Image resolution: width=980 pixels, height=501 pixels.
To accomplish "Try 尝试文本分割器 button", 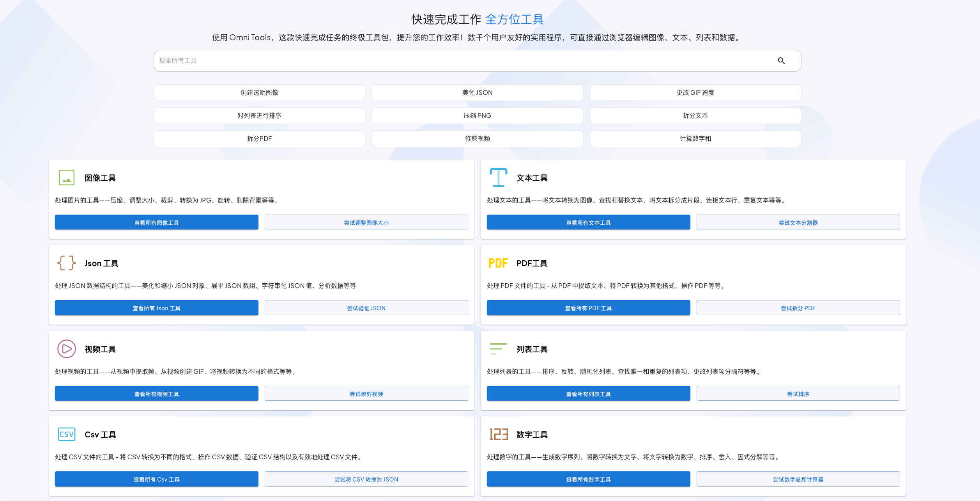I will click(798, 222).
